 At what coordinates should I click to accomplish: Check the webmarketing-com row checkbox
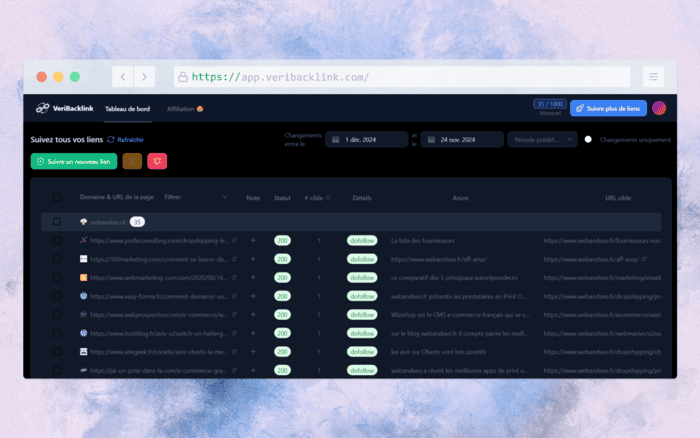[x=57, y=278]
